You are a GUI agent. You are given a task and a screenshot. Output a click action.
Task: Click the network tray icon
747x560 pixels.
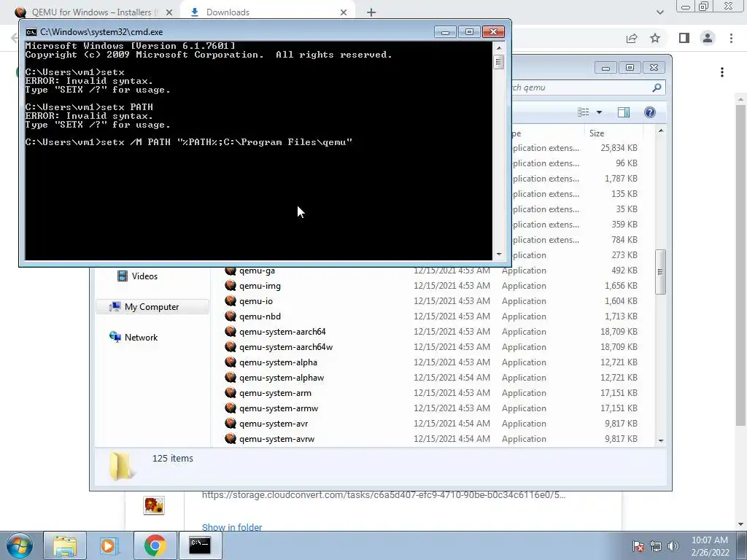click(656, 546)
